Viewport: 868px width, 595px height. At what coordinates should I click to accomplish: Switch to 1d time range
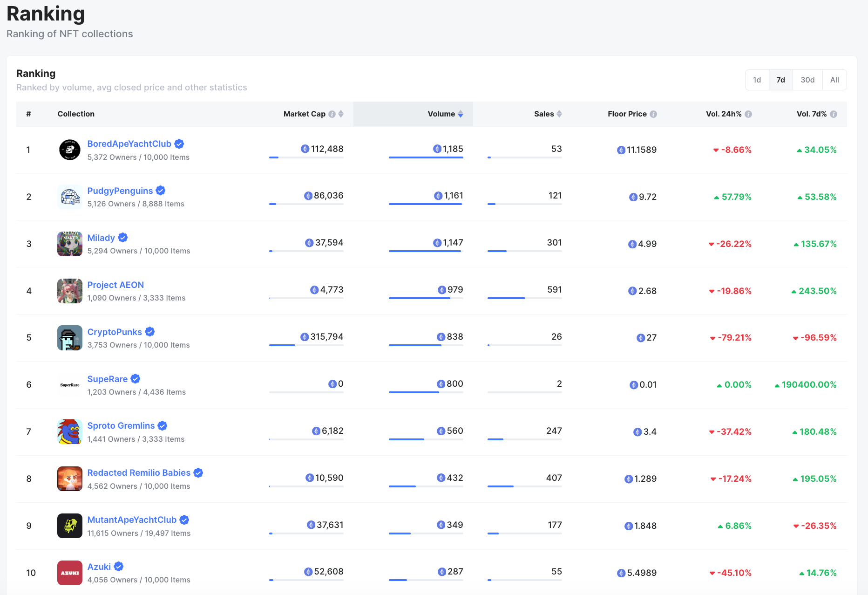pos(757,80)
